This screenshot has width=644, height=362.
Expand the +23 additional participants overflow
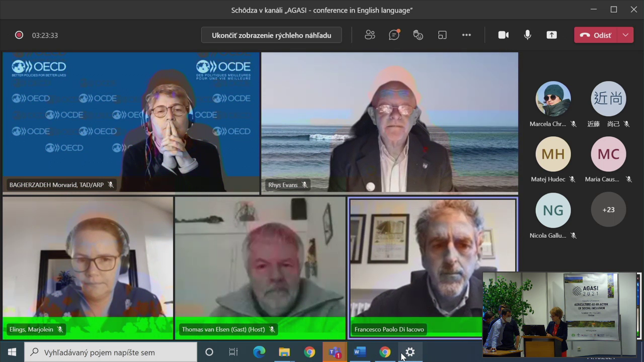608,210
